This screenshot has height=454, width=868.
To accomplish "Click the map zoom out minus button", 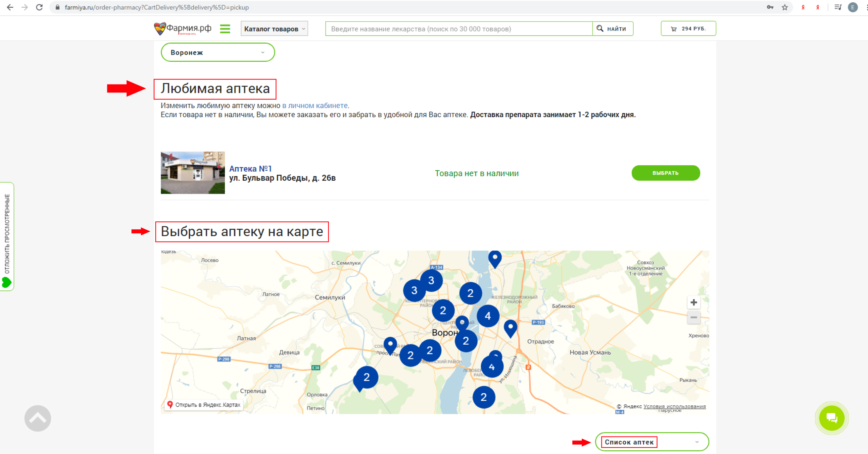I will click(693, 317).
